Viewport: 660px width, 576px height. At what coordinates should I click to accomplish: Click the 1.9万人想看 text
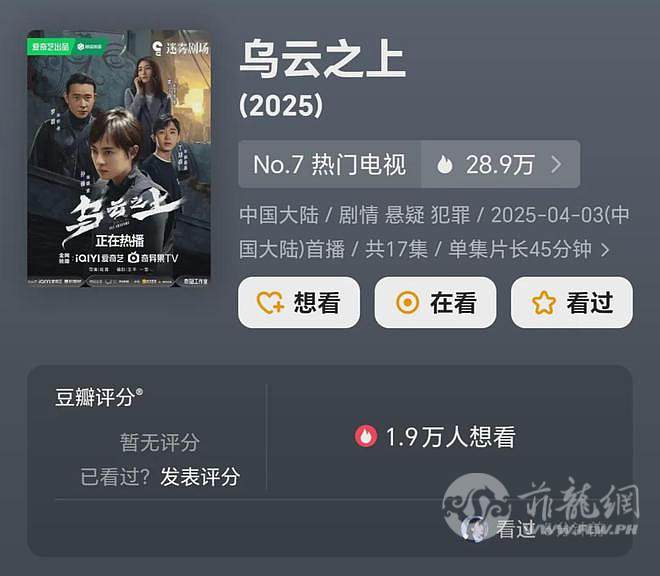click(x=450, y=437)
